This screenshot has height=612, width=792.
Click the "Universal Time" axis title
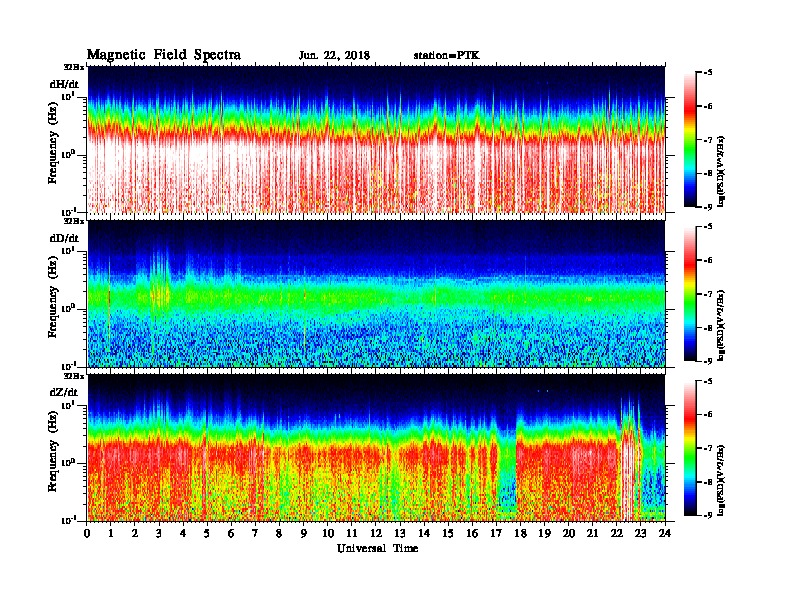(377, 548)
